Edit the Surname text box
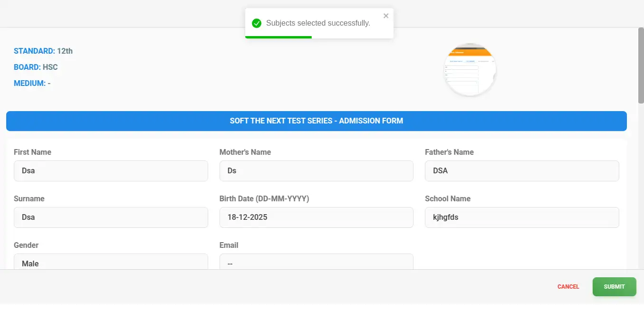The height and width of the screenshot is (320, 644). (x=111, y=217)
